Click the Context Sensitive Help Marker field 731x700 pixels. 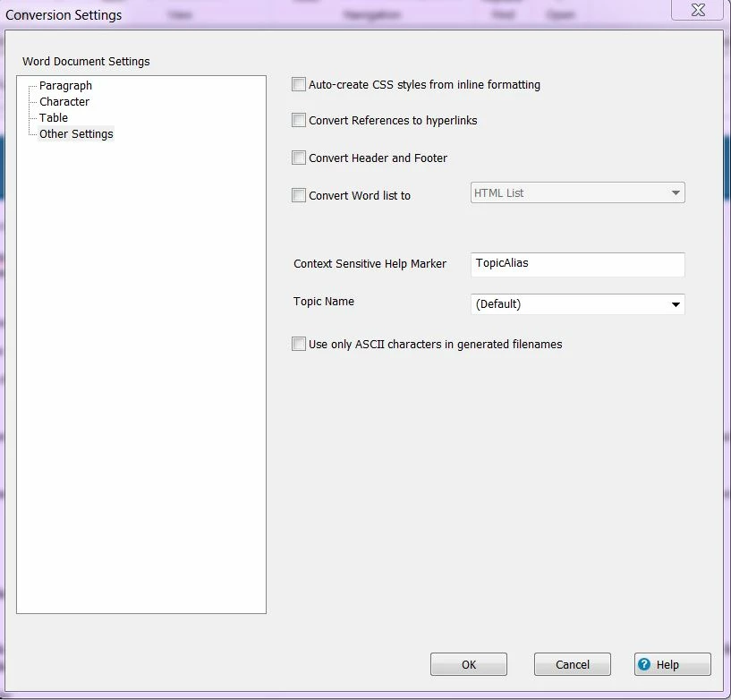(x=578, y=264)
